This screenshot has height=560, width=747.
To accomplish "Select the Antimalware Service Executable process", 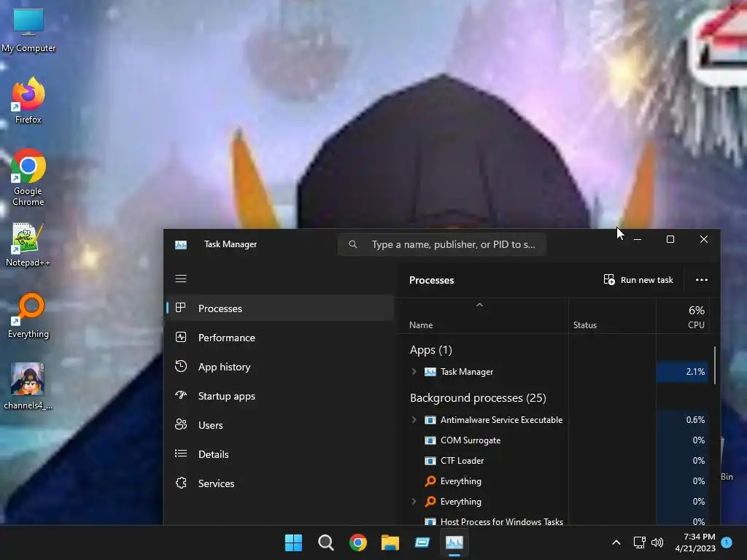I will (555, 419).
